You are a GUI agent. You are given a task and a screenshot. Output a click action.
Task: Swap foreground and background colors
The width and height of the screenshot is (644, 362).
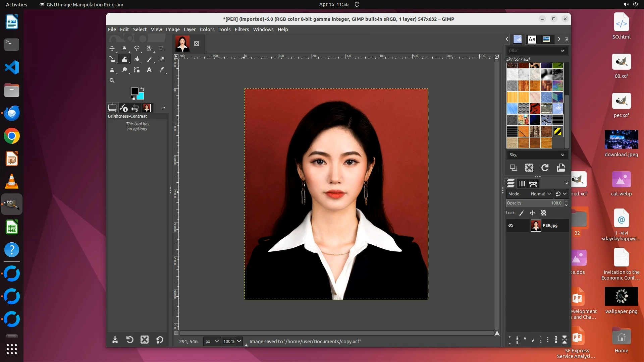click(142, 89)
